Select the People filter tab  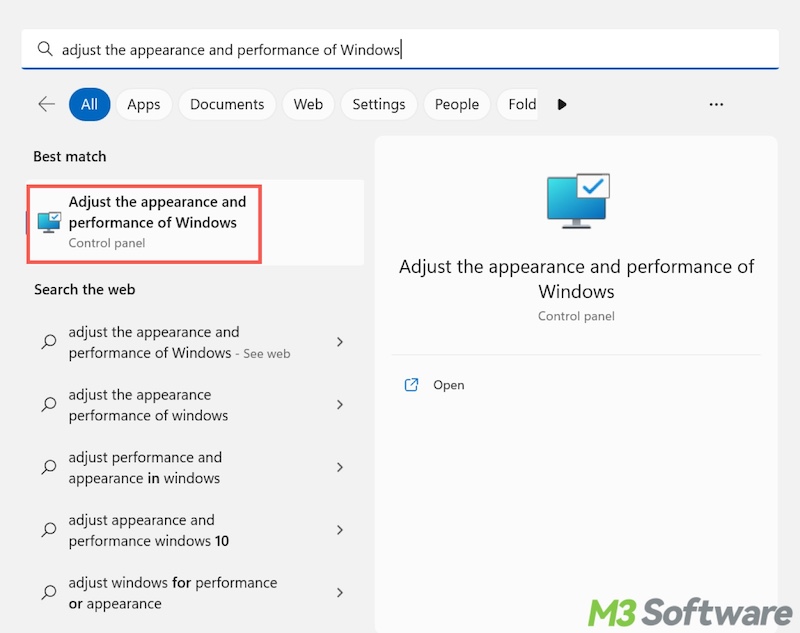pyautogui.click(x=457, y=104)
